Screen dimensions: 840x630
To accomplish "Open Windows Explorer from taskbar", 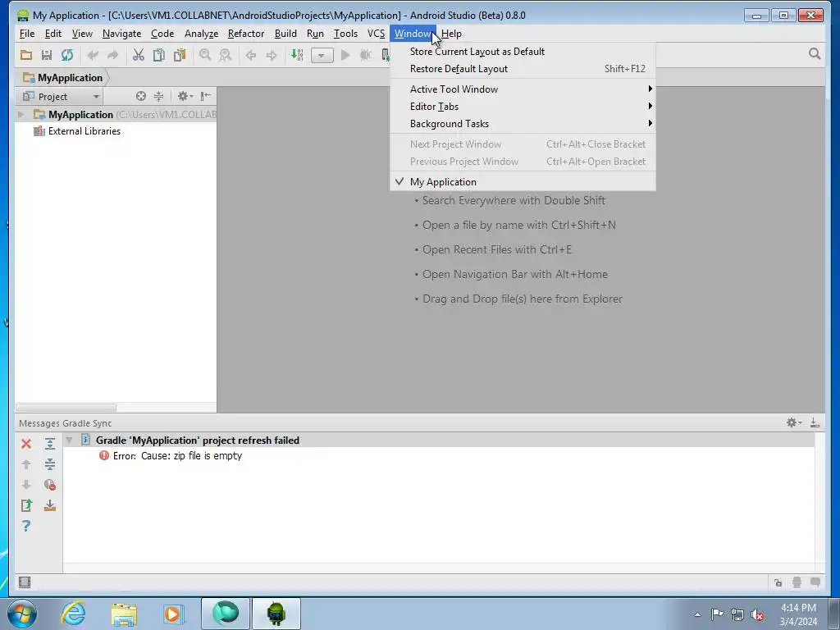I will pos(124,614).
